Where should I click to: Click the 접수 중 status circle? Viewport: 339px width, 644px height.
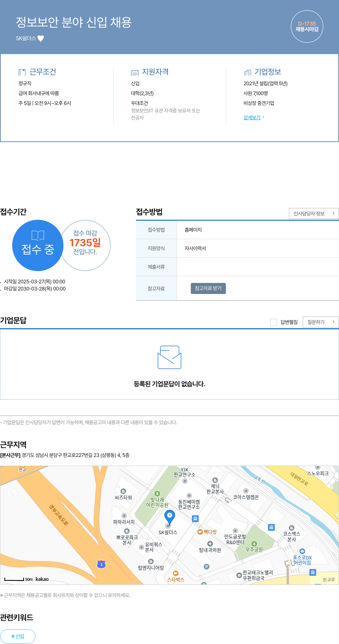tap(38, 245)
